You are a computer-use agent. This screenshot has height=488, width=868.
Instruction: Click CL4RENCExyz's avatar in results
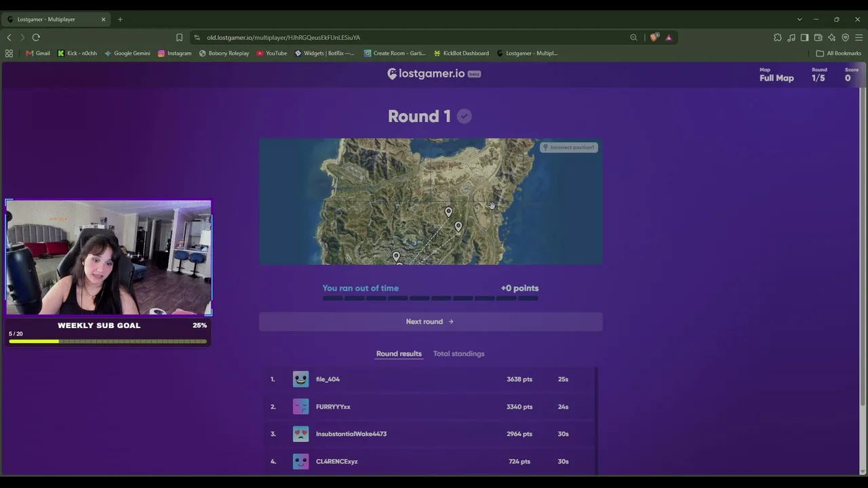coord(300,462)
